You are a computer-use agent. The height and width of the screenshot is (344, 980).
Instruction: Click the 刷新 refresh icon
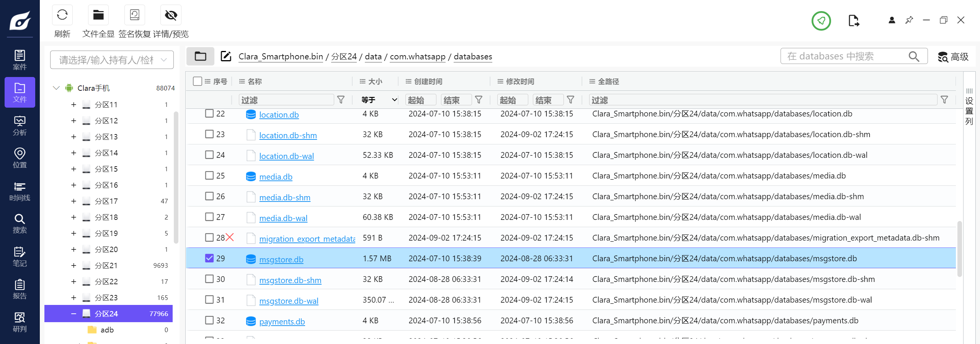tap(62, 15)
